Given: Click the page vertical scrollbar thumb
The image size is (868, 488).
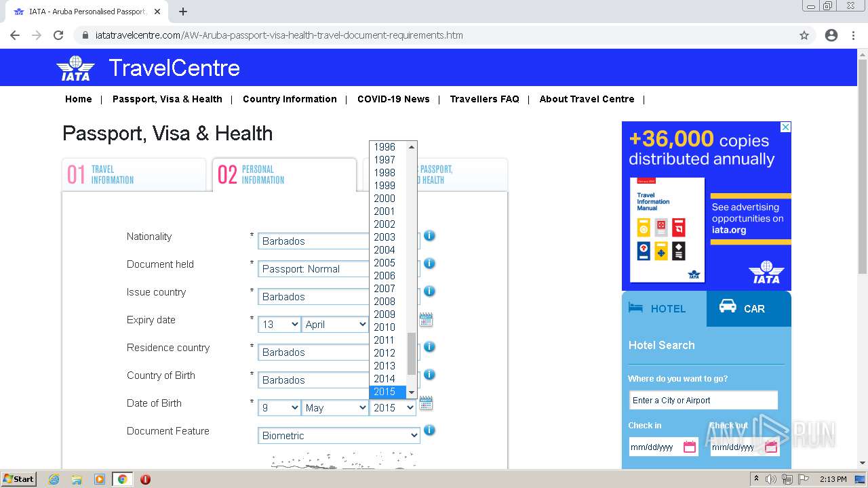Looking at the screenshot, I should [x=863, y=166].
